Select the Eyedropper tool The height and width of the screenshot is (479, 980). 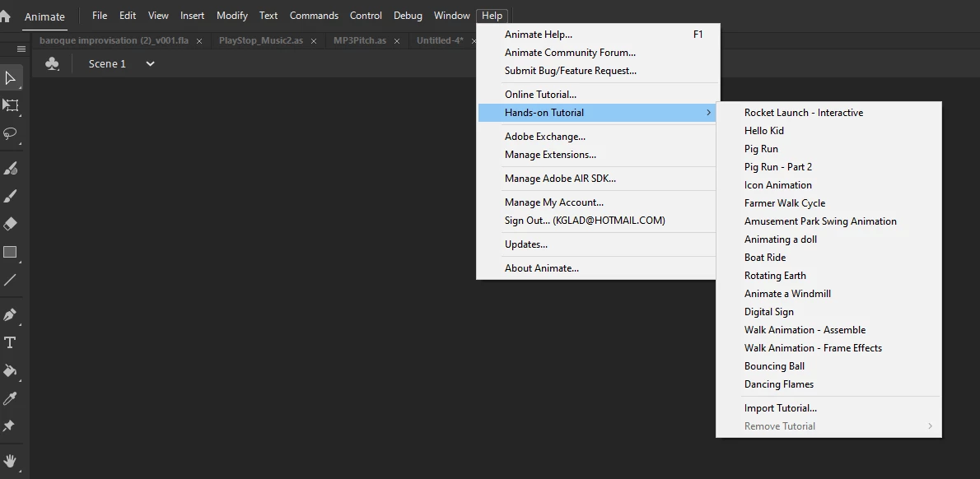(10, 398)
